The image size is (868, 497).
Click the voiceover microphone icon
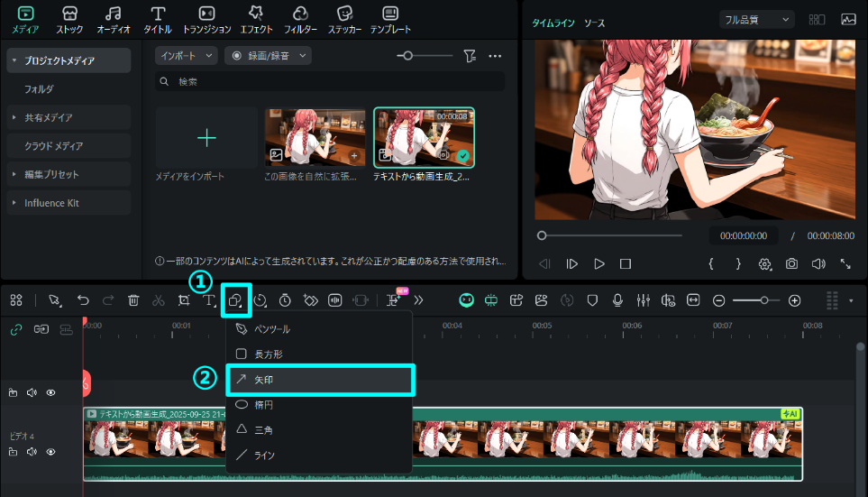pyautogui.click(x=618, y=300)
